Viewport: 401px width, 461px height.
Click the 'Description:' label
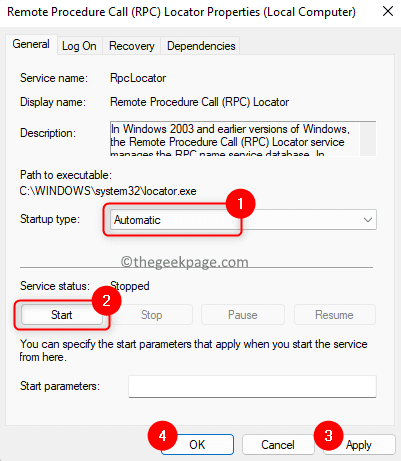(48, 133)
